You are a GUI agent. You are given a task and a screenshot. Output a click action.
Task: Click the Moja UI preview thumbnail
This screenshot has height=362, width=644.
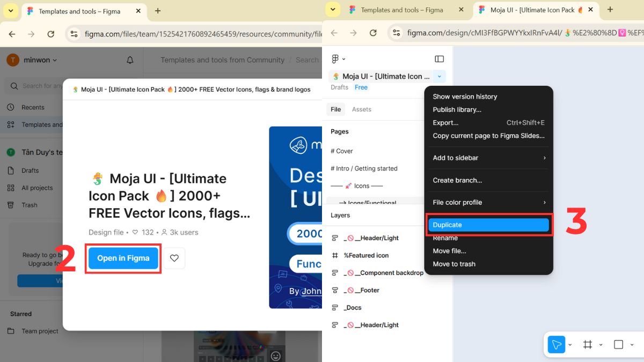pos(296,217)
